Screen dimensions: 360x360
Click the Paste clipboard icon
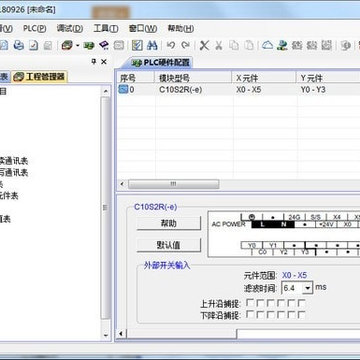click(x=249, y=45)
